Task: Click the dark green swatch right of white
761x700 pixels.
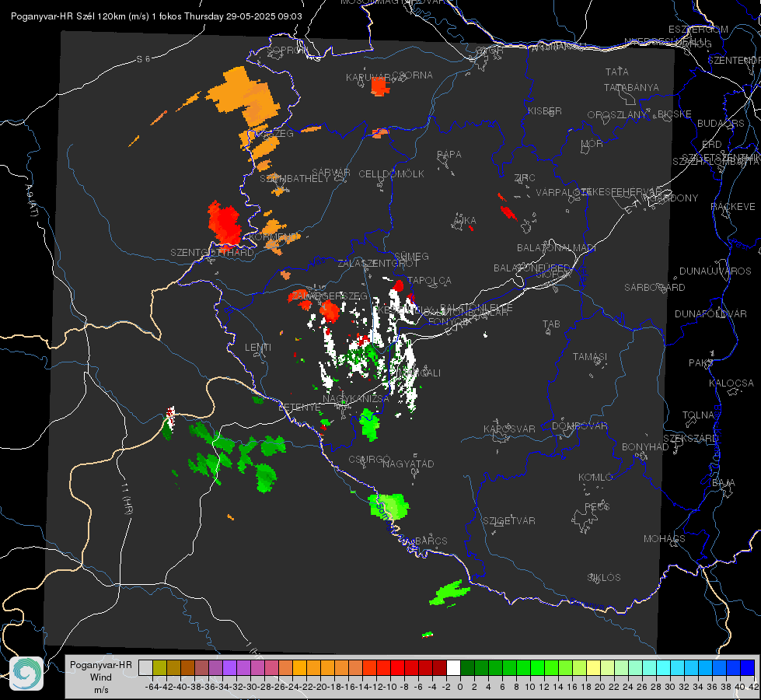Action: (x=467, y=667)
